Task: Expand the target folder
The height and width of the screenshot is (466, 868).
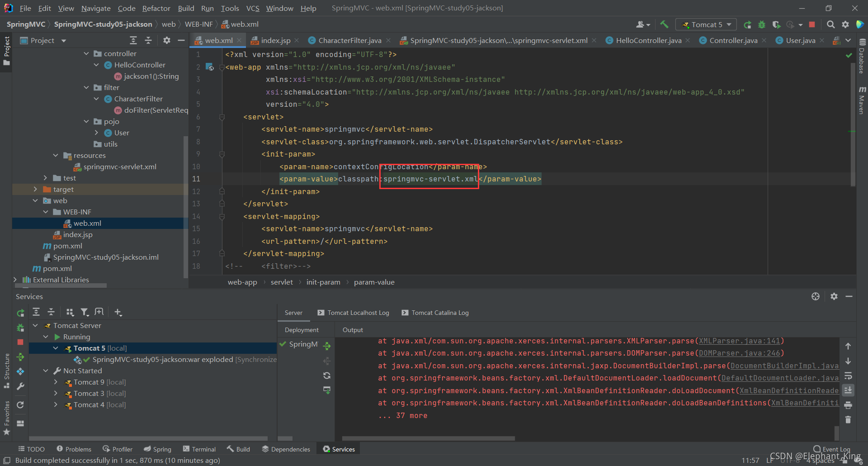Action: click(36, 189)
